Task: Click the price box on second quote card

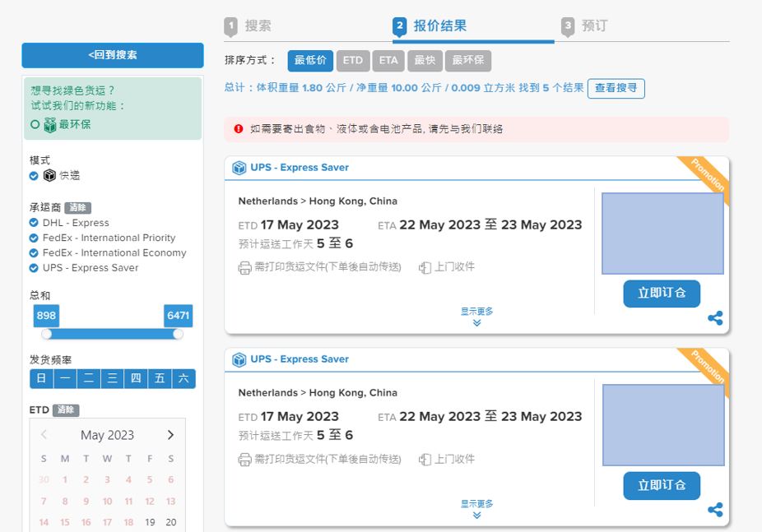Action: click(663, 425)
